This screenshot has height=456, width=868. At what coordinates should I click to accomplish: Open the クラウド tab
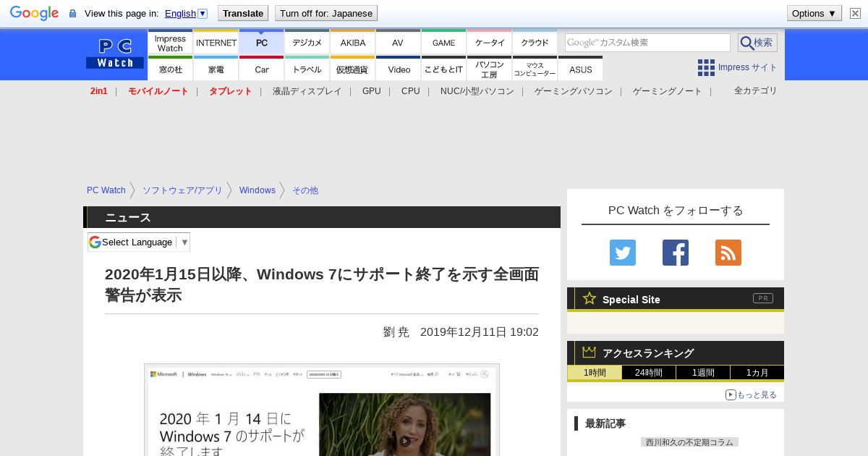click(535, 43)
